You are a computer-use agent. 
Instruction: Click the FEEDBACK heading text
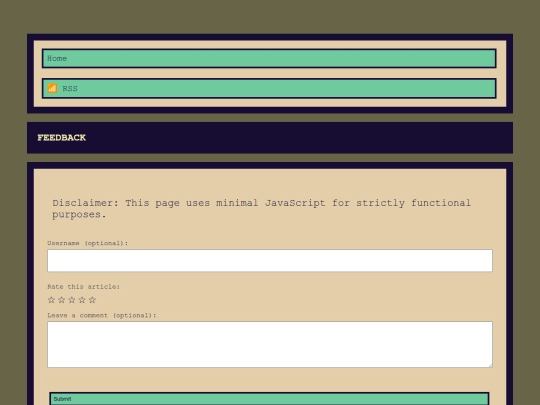[62, 138]
